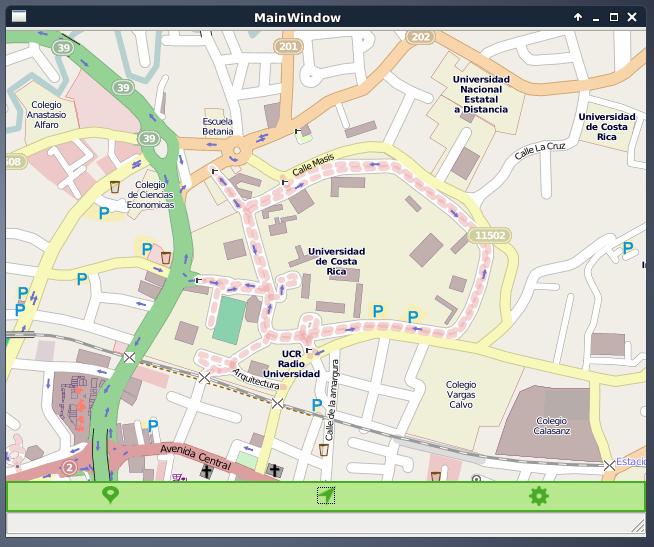Click the central 'Universidad de Costa Rica' campus label

(x=336, y=261)
